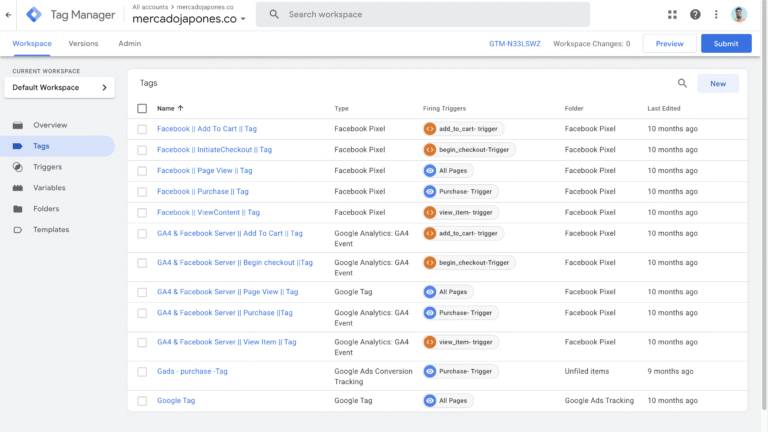Open the three-dot more options menu
The image size is (768, 432).
pos(716,14)
